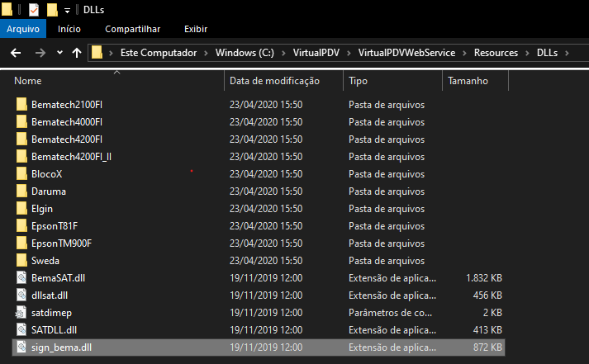
Task: Click the SATDLL.dll file icon
Action: pos(21,329)
